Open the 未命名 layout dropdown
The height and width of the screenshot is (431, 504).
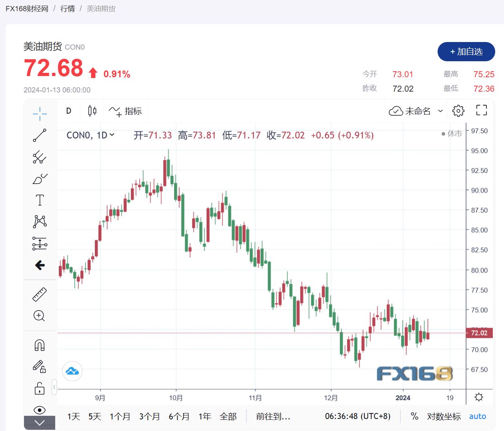coord(440,111)
